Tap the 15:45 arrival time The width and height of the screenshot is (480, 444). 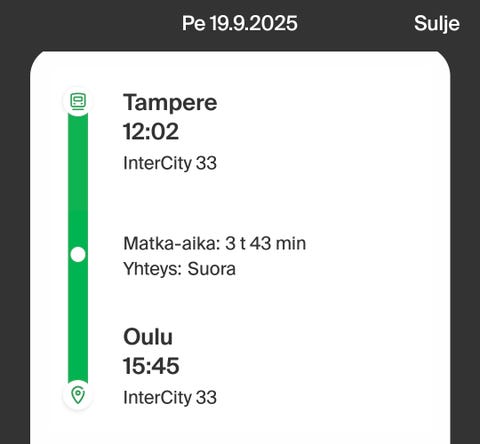(x=151, y=366)
